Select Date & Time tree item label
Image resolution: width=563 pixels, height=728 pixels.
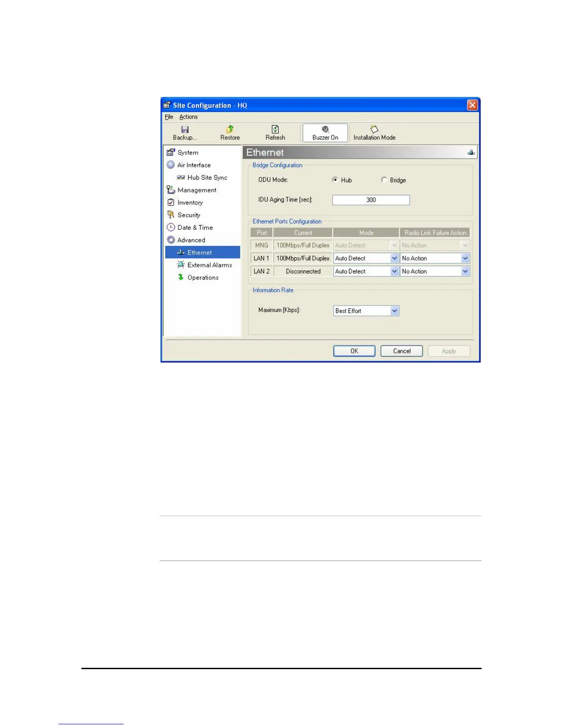[x=195, y=227]
